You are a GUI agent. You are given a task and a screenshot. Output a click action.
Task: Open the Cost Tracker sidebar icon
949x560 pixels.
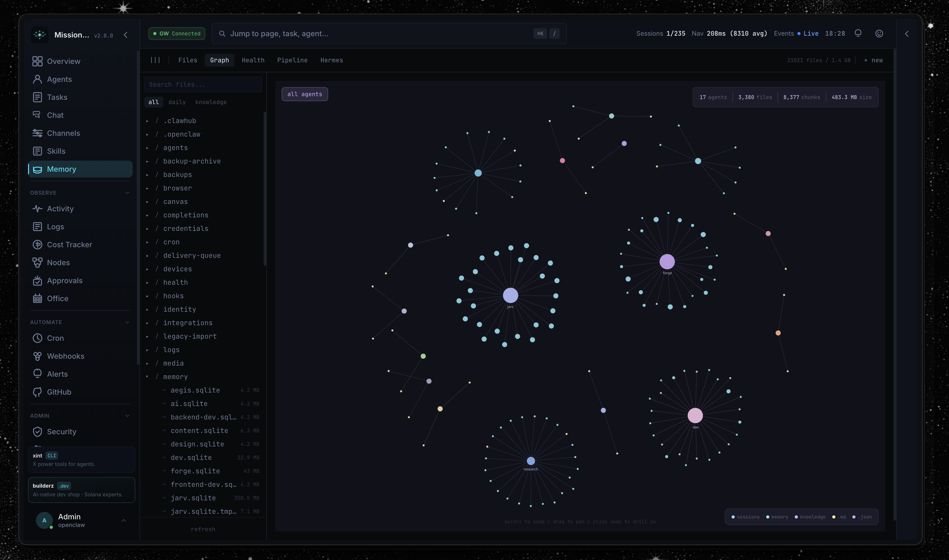click(37, 245)
